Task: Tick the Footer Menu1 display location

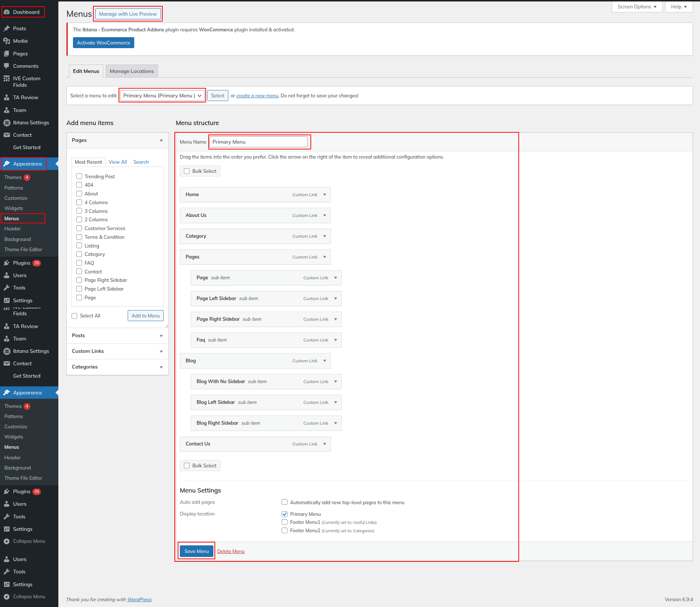Action: tap(285, 522)
